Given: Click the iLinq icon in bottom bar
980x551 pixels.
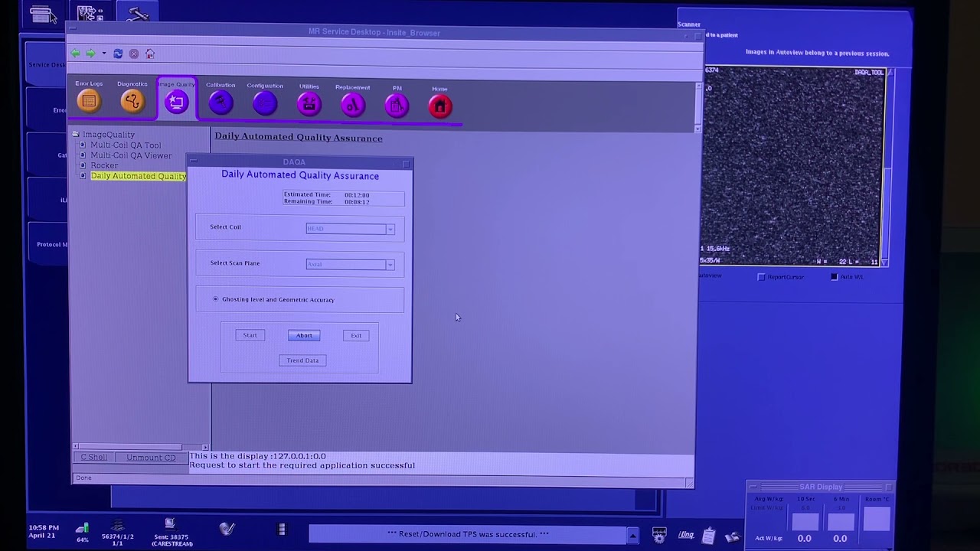Looking at the screenshot, I should click(x=685, y=535).
